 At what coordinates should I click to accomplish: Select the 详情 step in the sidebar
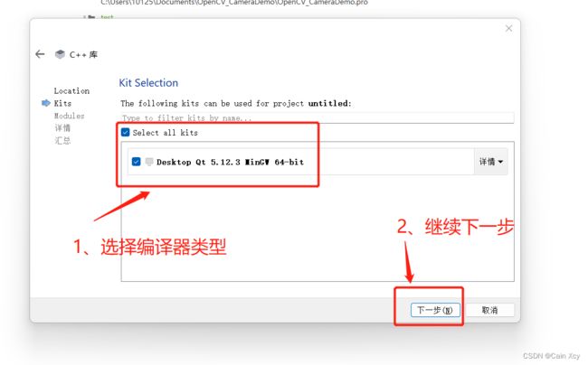pos(62,128)
